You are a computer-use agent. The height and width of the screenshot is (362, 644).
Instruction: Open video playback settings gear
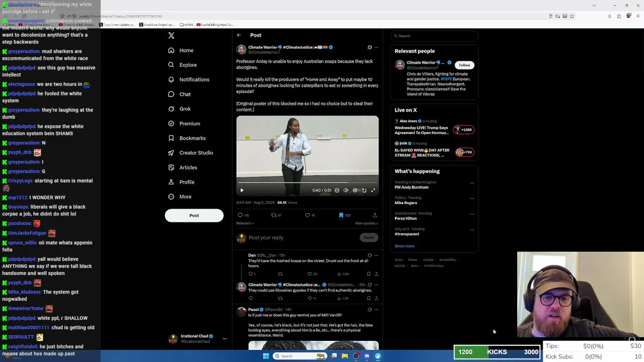(355, 191)
